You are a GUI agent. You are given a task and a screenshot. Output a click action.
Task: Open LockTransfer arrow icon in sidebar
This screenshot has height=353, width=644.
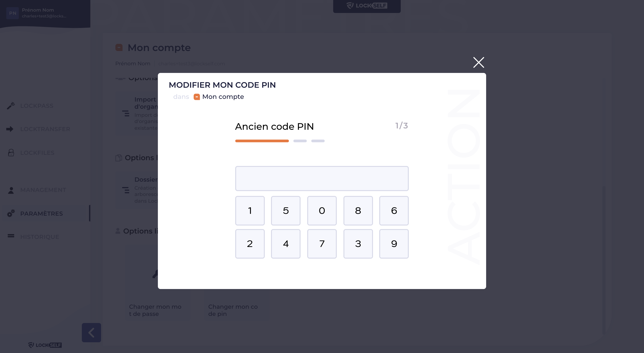pos(10,129)
